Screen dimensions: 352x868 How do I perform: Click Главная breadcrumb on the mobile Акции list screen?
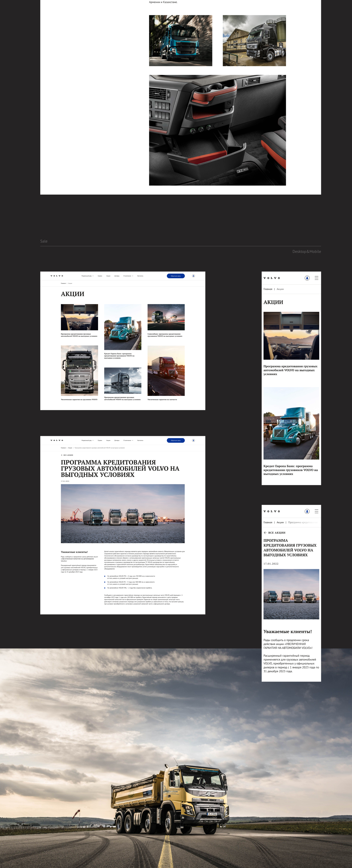coord(268,289)
